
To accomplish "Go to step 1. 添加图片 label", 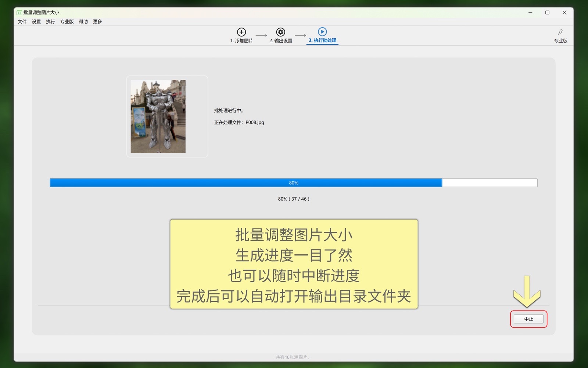I will (x=242, y=41).
